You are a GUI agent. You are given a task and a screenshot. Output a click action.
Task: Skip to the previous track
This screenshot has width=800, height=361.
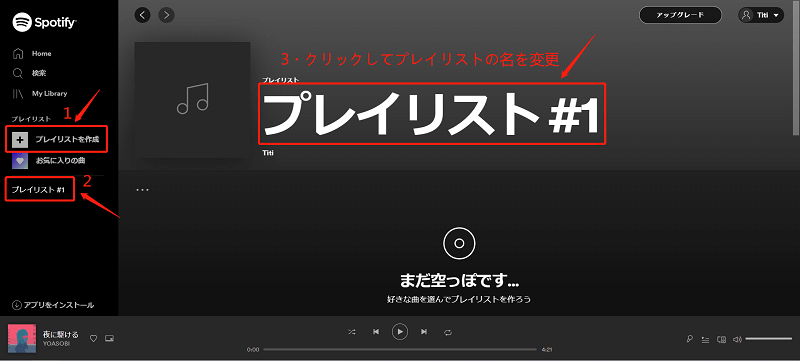376,332
